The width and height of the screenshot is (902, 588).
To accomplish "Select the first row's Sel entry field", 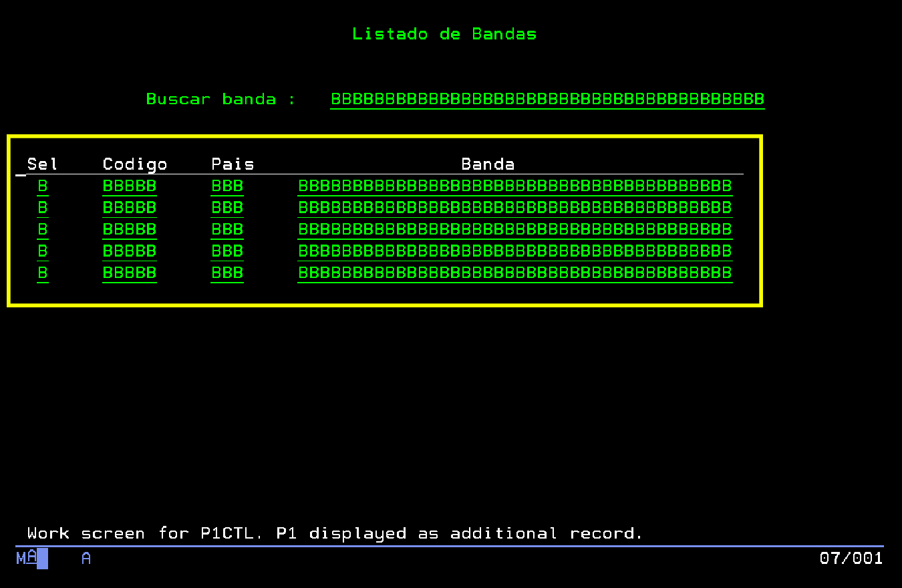I will point(41,186).
